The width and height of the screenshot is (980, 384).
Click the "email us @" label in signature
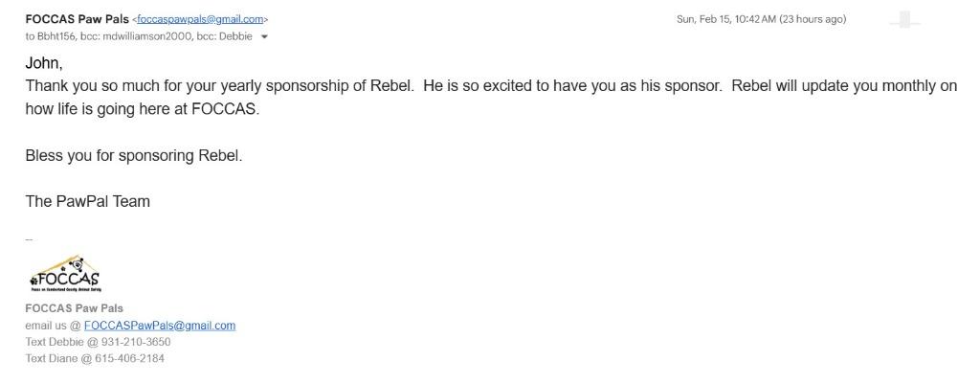click(53, 326)
